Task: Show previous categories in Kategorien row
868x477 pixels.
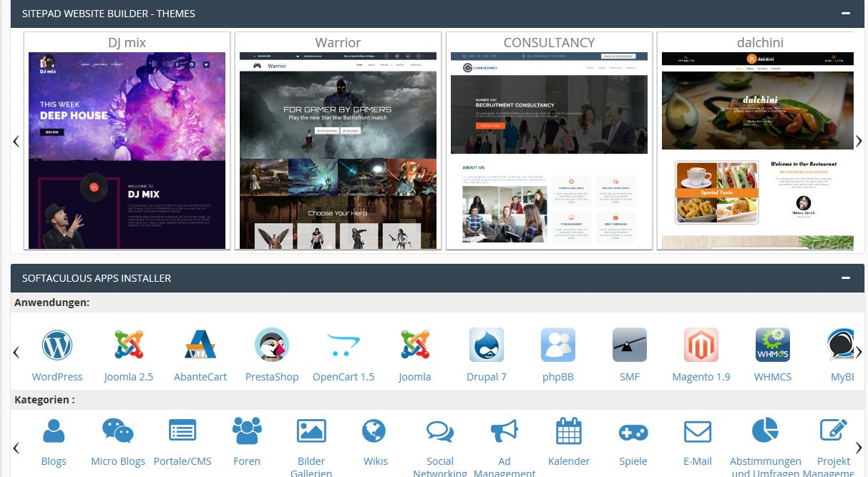Action: tap(16, 448)
